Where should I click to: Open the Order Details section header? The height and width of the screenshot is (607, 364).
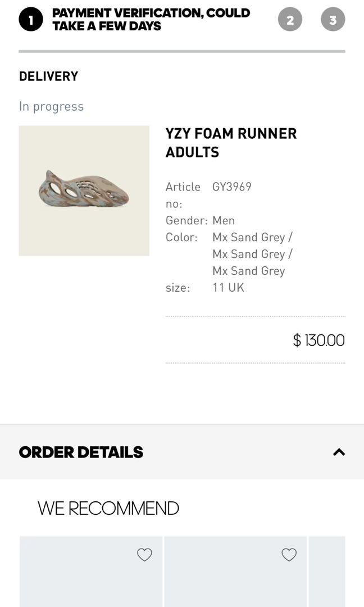[182, 452]
